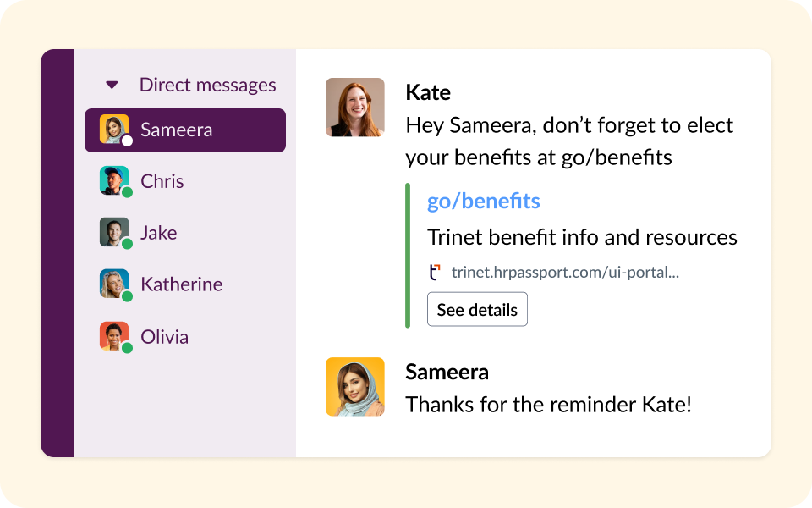Open Katherine's direct message
Screen dimensions: 812x508
click(182, 284)
